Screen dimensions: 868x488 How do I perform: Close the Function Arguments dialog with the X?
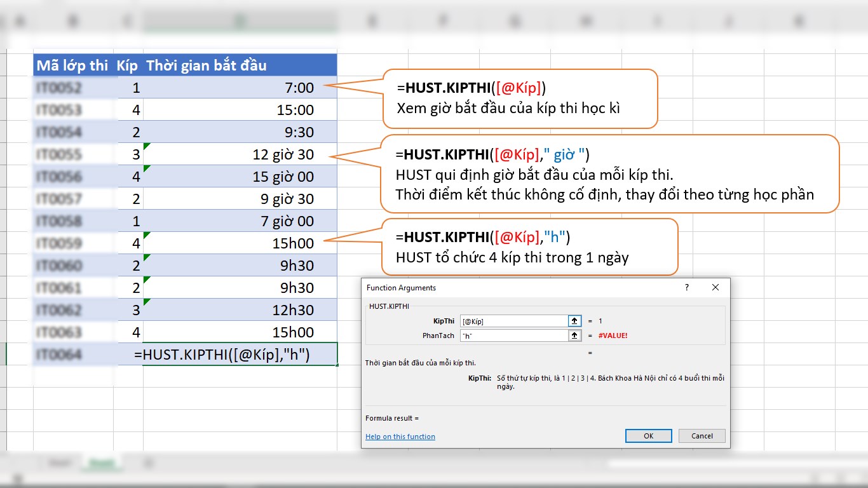tap(715, 288)
